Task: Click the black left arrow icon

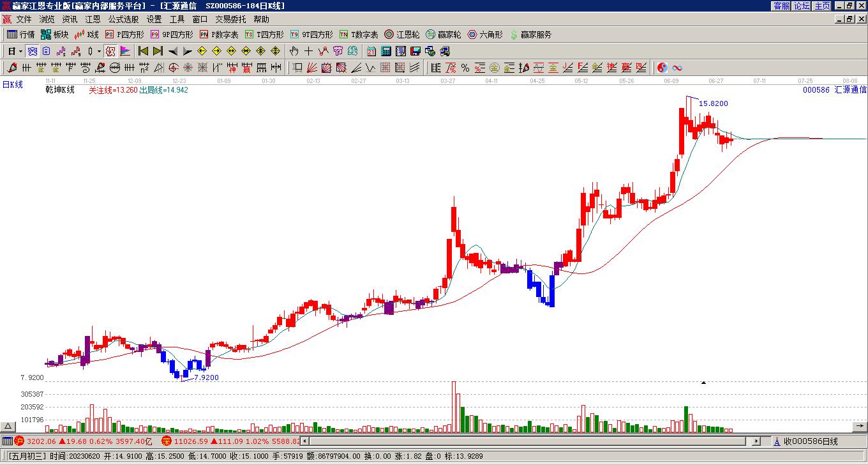Action: point(172,51)
